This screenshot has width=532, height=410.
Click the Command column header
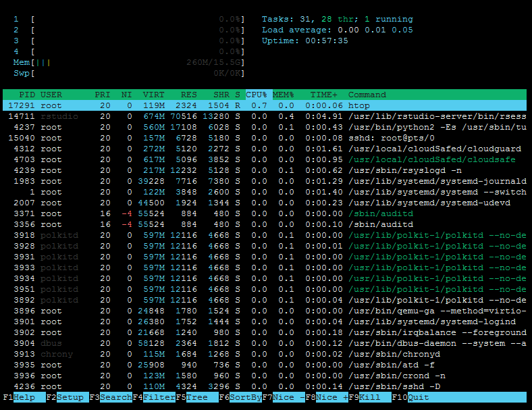(x=367, y=95)
